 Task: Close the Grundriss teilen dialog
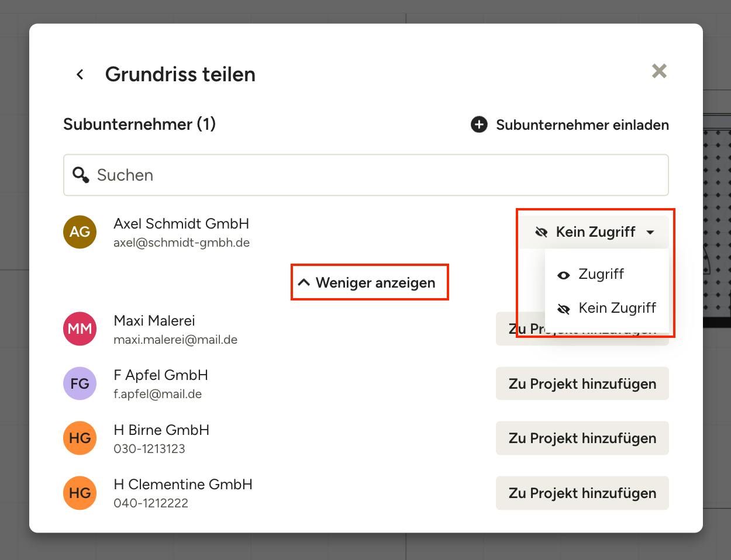tap(659, 71)
